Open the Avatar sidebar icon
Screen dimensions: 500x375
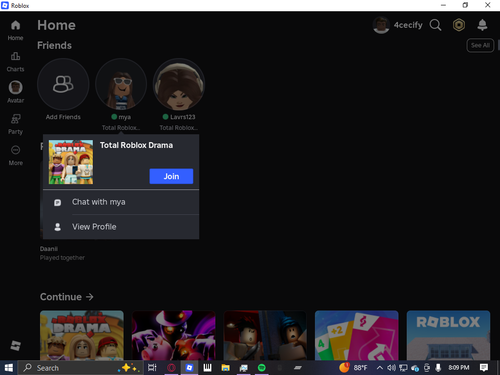tap(15, 87)
